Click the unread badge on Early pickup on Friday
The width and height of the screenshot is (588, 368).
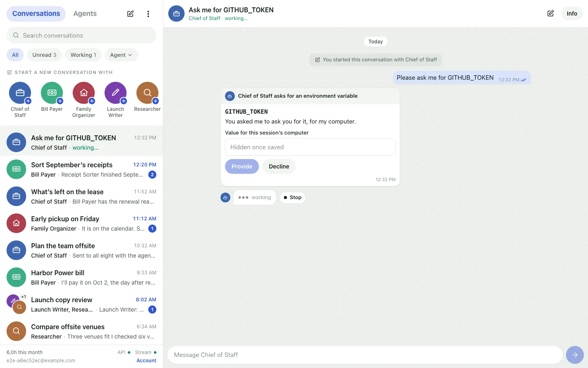tap(152, 229)
